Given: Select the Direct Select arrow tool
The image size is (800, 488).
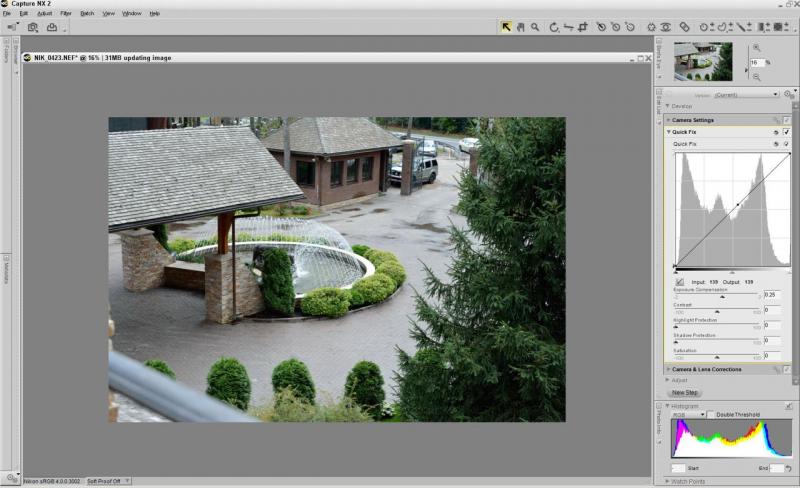Looking at the screenshot, I should pos(506,27).
